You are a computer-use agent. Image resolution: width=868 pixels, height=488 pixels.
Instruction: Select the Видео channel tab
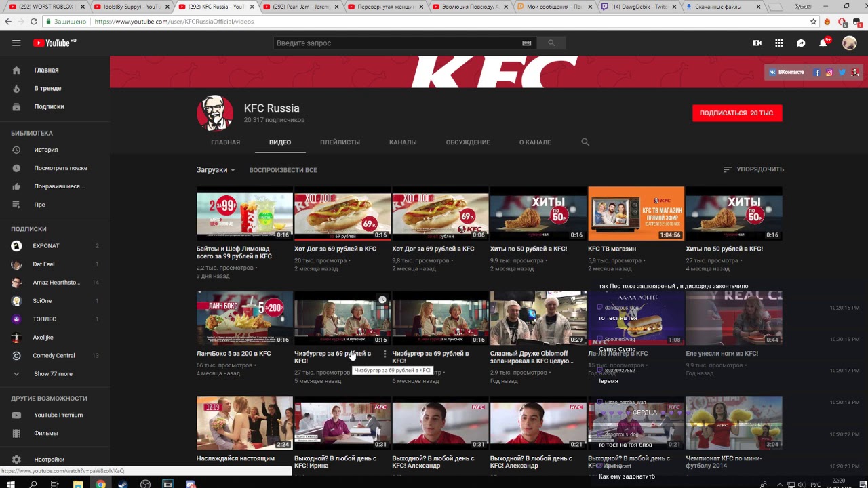point(280,142)
